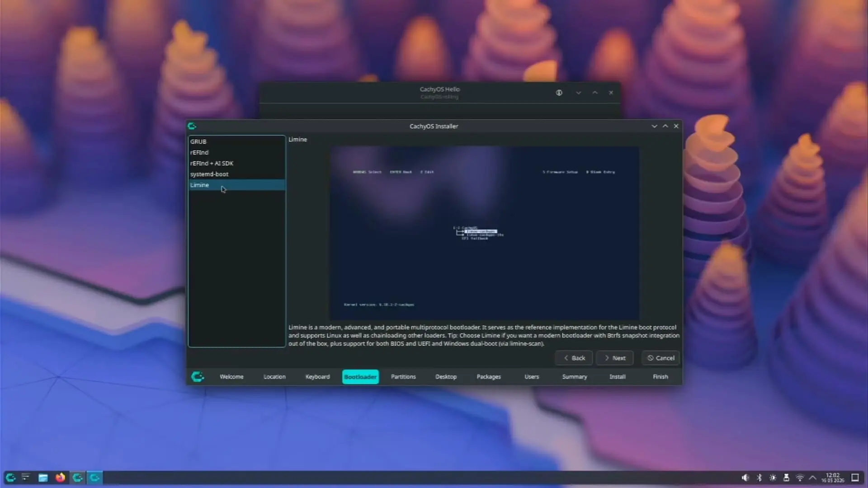The height and width of the screenshot is (488, 868).
Task: Click the CachyOS Installer title bar app icon
Action: point(192,126)
